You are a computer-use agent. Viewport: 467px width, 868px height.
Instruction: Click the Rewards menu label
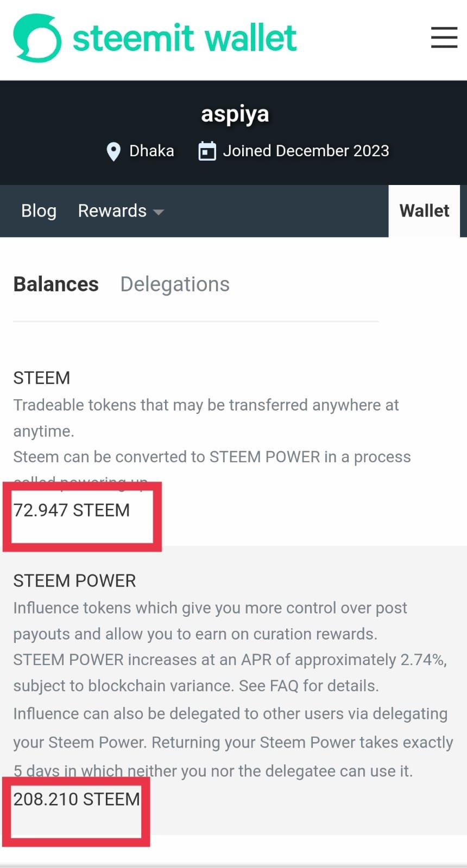coord(112,210)
